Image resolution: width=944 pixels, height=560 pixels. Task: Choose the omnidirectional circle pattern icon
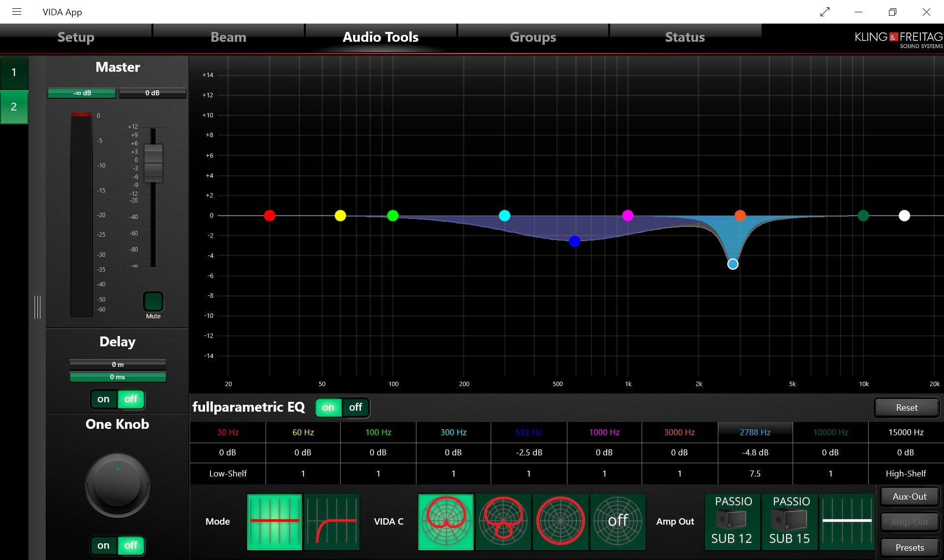[x=560, y=522]
